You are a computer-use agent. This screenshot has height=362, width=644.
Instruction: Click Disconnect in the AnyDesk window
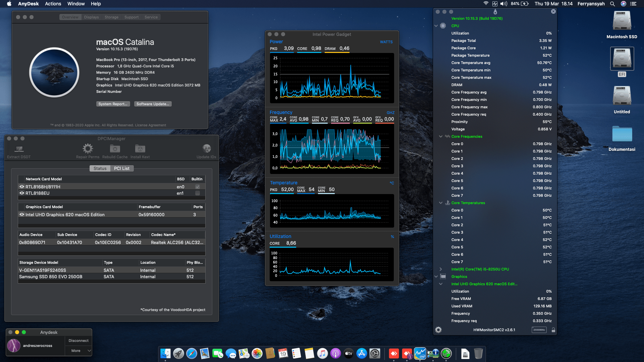(78, 340)
